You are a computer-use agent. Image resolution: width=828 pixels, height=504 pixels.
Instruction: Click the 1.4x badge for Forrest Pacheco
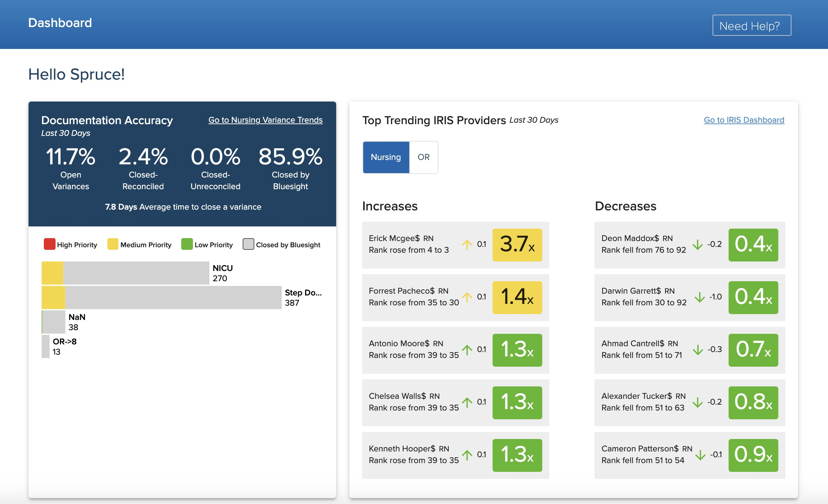coord(517,297)
